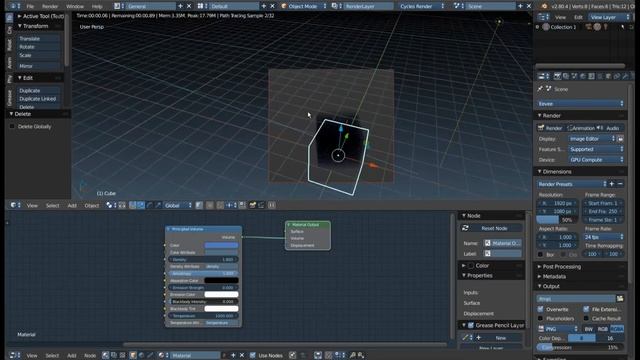Select the world node tree type icon
The width and height of the screenshot is (640, 360).
142,355
